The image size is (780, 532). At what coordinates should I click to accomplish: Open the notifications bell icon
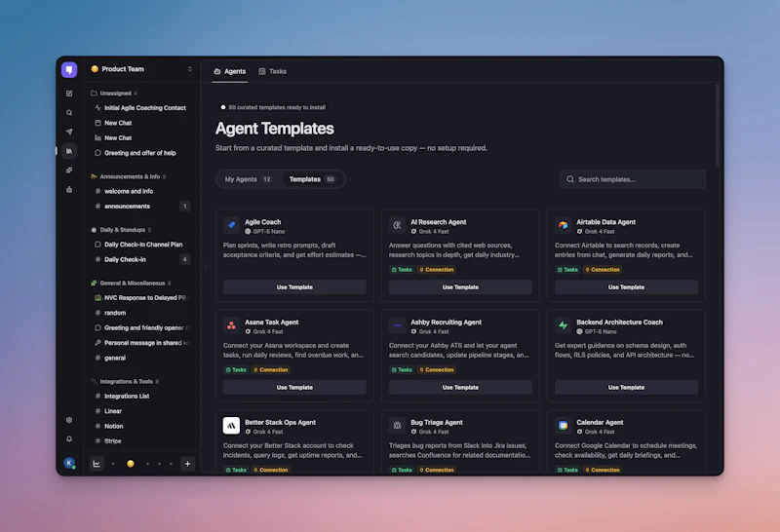pos(69,439)
